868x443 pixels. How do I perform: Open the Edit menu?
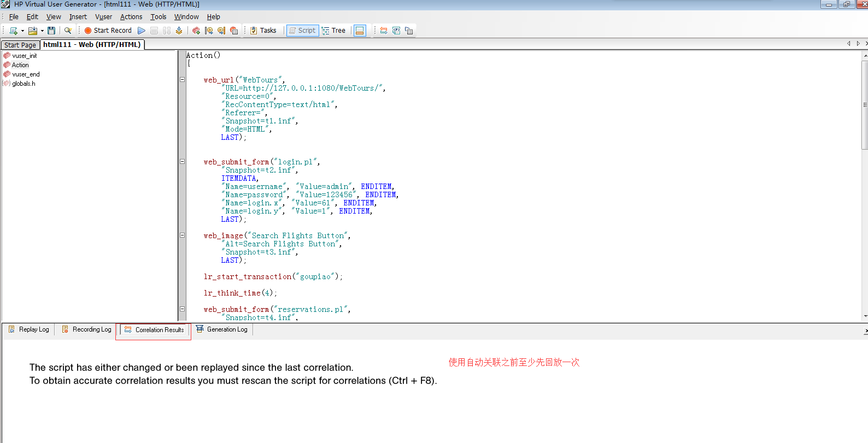32,17
